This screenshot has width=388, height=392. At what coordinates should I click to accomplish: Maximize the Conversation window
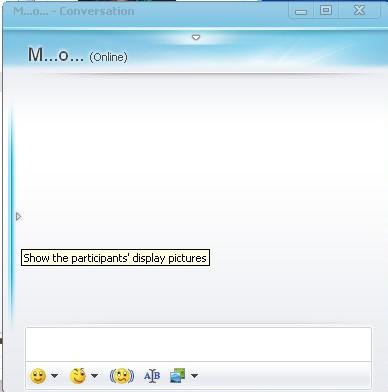(x=326, y=11)
